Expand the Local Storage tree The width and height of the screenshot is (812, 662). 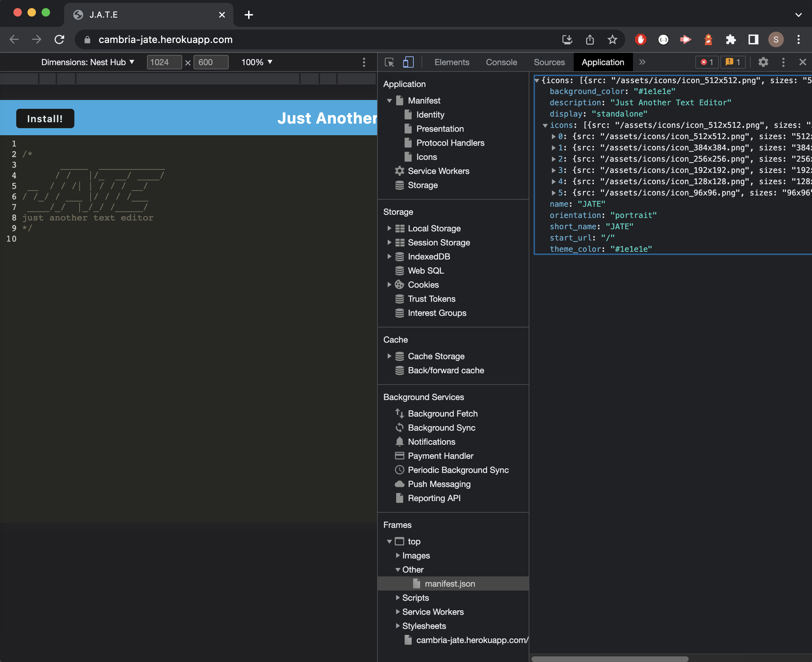pos(389,228)
